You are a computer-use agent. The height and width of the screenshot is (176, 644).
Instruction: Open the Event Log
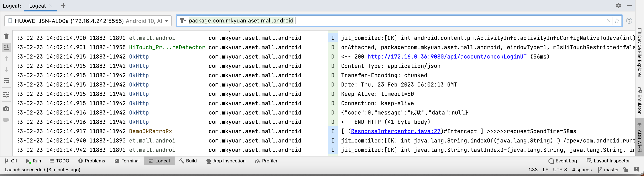[562, 161]
